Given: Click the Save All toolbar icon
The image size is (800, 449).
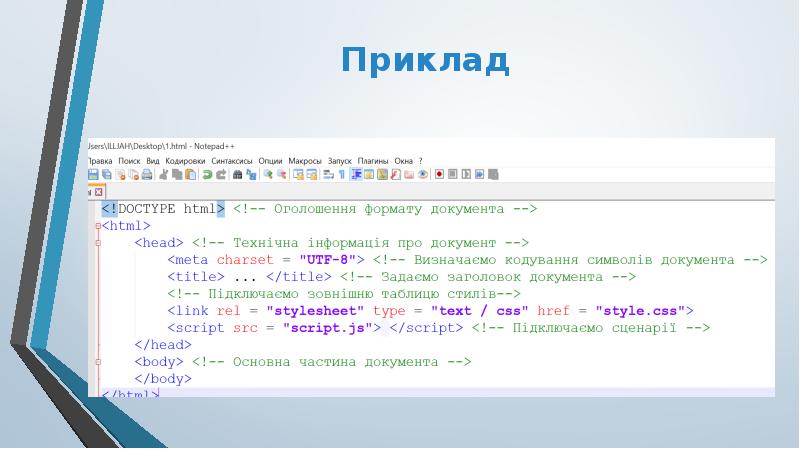Looking at the screenshot, I should (x=107, y=174).
